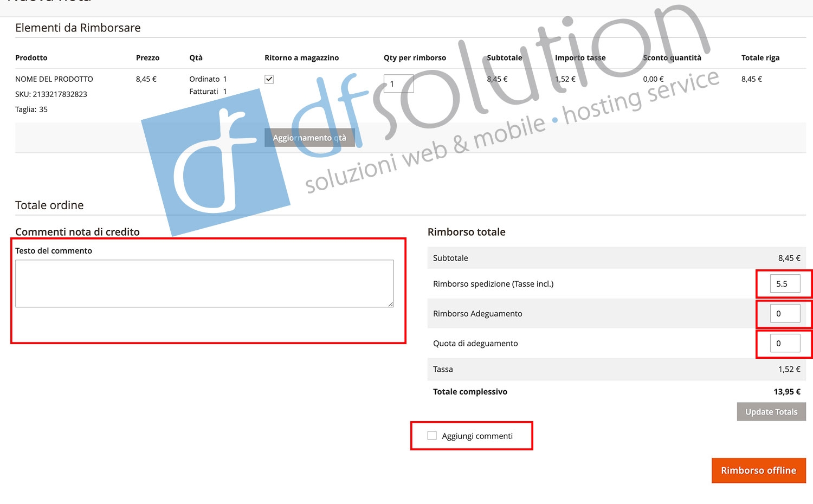Click the Quota di adeguamento input field

click(785, 343)
